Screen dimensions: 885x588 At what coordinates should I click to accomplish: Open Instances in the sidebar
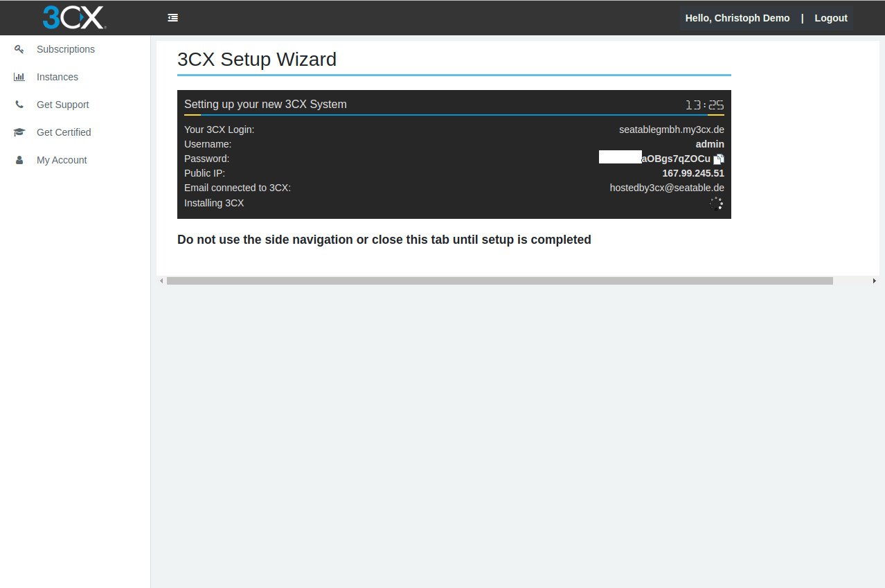(x=57, y=77)
